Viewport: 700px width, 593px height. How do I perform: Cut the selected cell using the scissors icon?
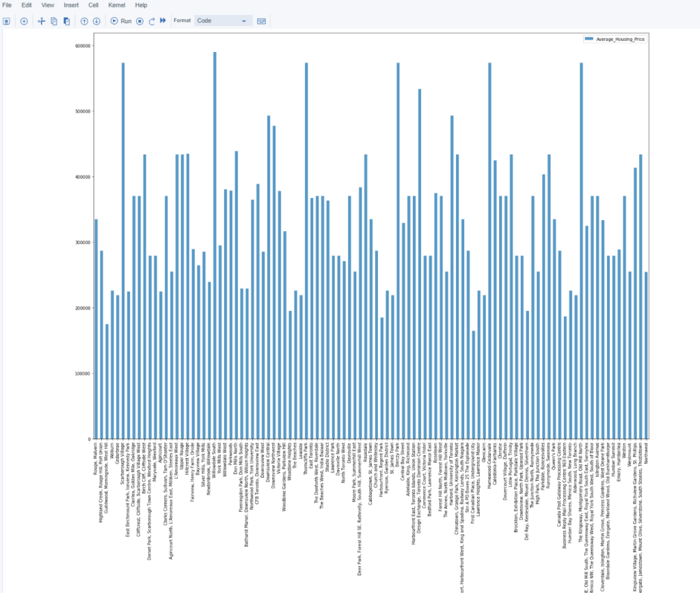point(41,21)
